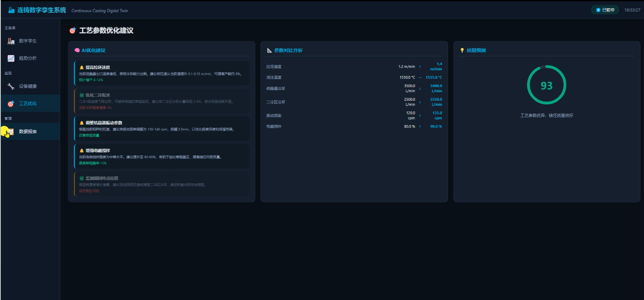Click the current value 2500.0 L/min
This screenshot has height=300, width=644.
click(410, 102)
